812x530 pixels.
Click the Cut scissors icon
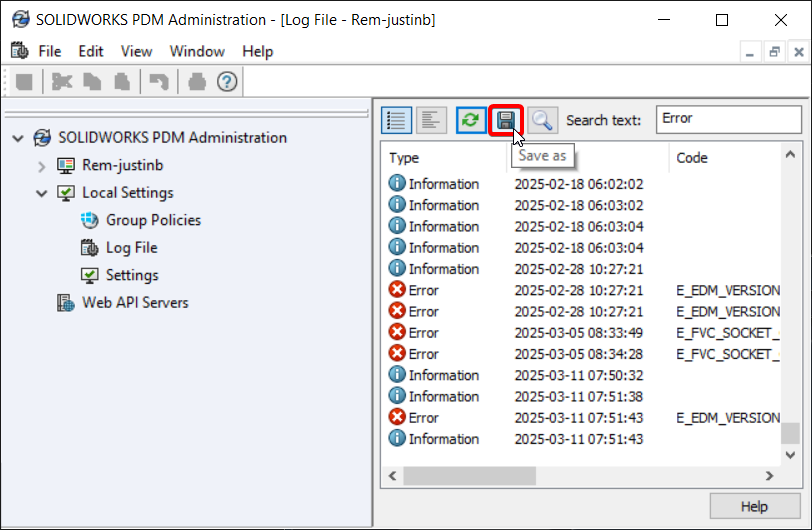pyautogui.click(x=62, y=82)
